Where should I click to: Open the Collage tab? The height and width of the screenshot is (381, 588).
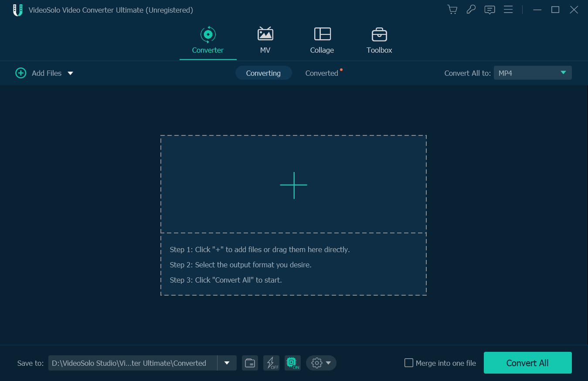pyautogui.click(x=322, y=40)
